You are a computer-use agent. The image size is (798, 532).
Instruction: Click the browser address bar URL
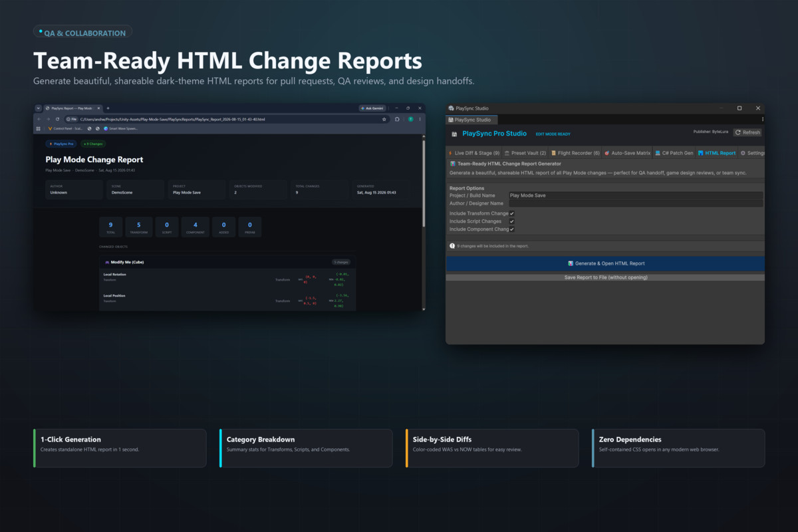[x=173, y=119]
